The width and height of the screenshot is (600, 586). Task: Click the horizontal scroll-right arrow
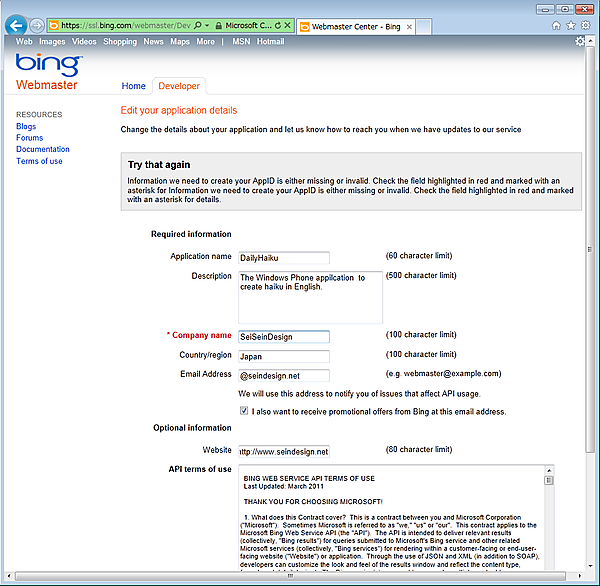580,576
